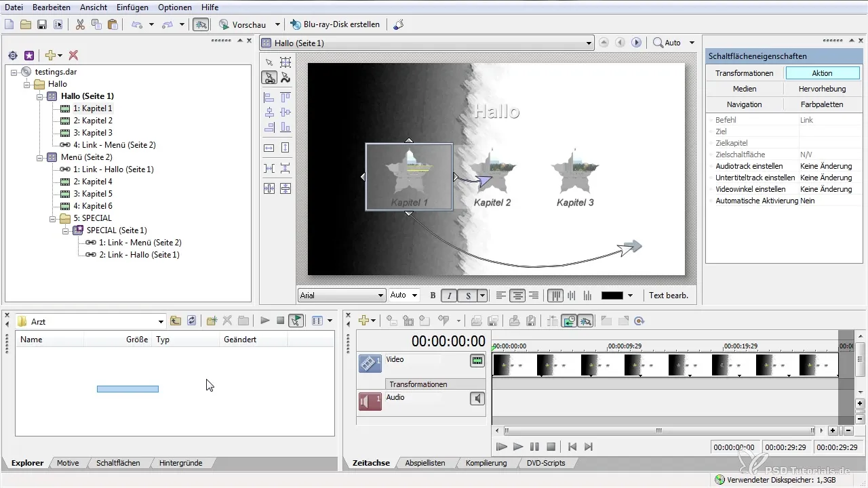This screenshot has height=488, width=868.
Task: Collapse the Hallo (Seite 1) tree node
Action: point(39,96)
